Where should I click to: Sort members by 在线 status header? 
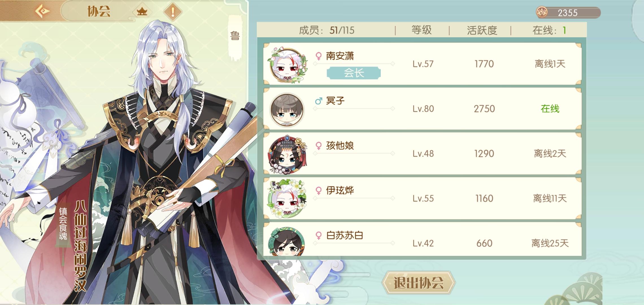[x=549, y=30]
